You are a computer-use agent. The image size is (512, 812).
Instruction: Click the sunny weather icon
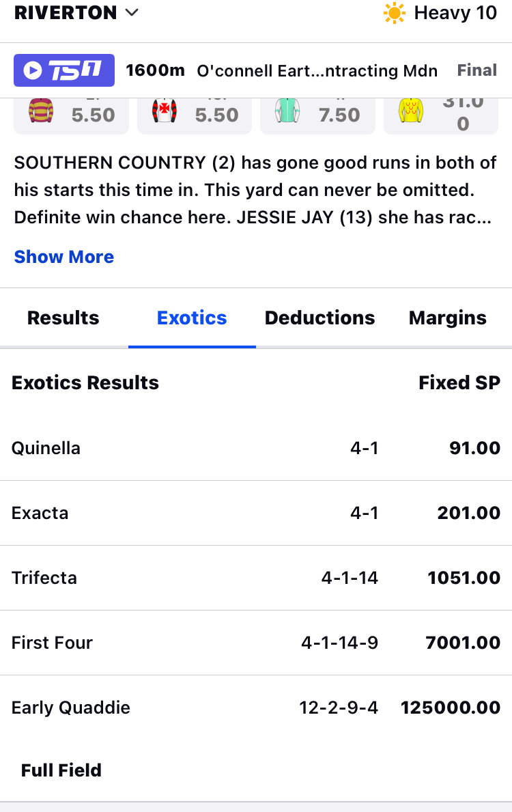(395, 14)
